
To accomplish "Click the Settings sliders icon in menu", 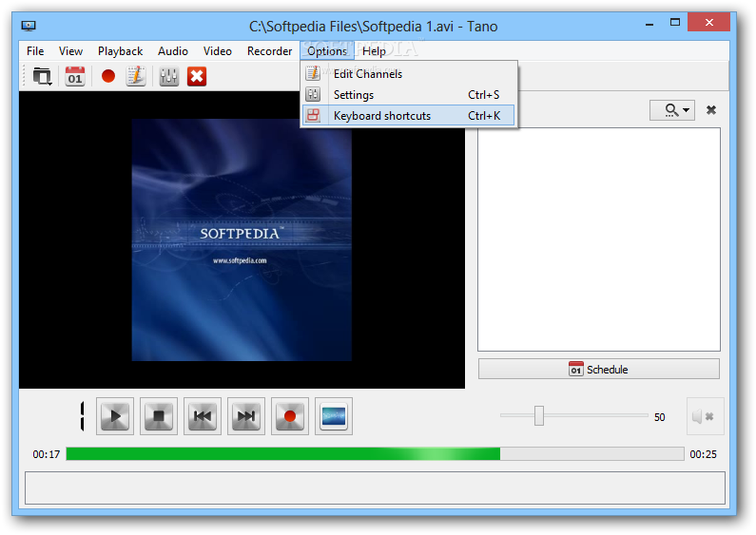I will click(314, 94).
